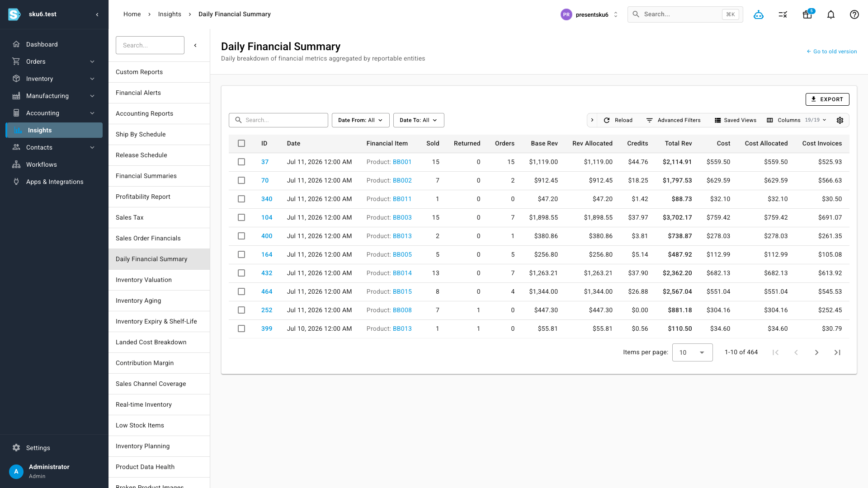The image size is (868, 488).
Task: Go to next page of results
Action: click(x=816, y=352)
